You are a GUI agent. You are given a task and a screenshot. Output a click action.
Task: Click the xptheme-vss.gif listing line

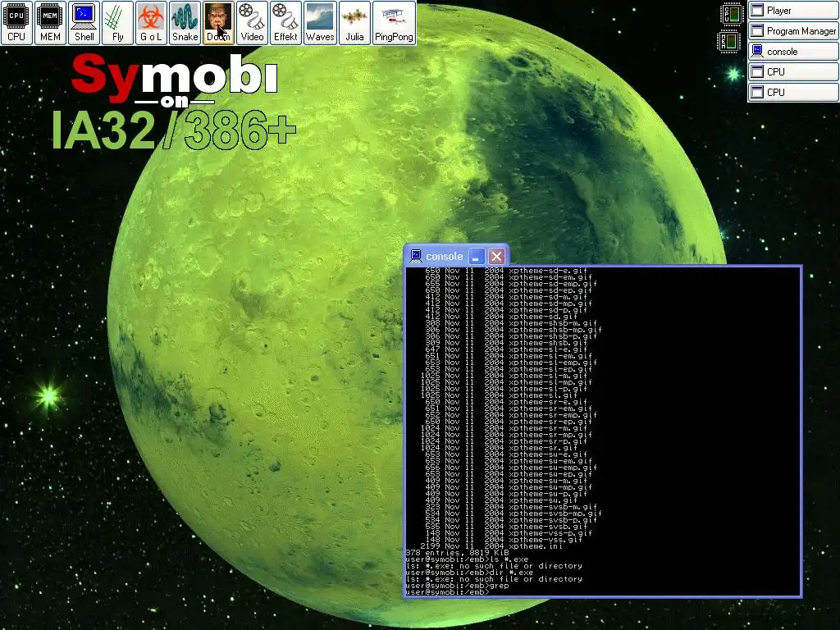point(504,540)
